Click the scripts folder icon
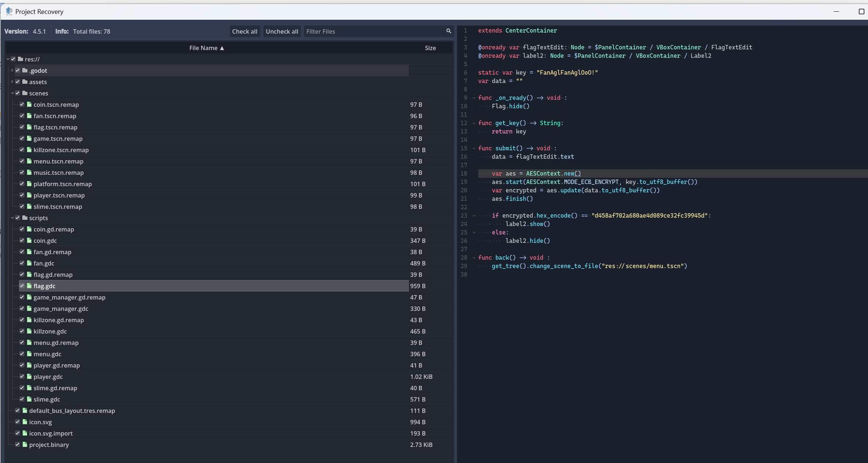The height and width of the screenshot is (463, 868). point(25,218)
